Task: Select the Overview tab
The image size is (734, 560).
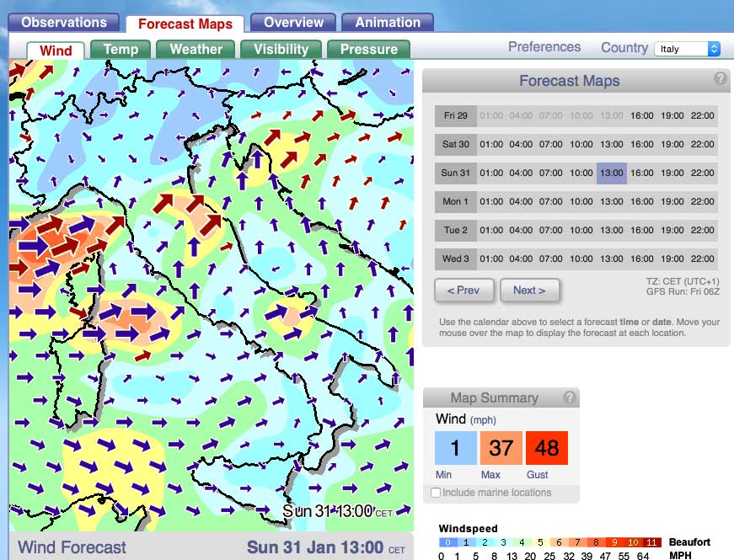Action: (x=293, y=23)
